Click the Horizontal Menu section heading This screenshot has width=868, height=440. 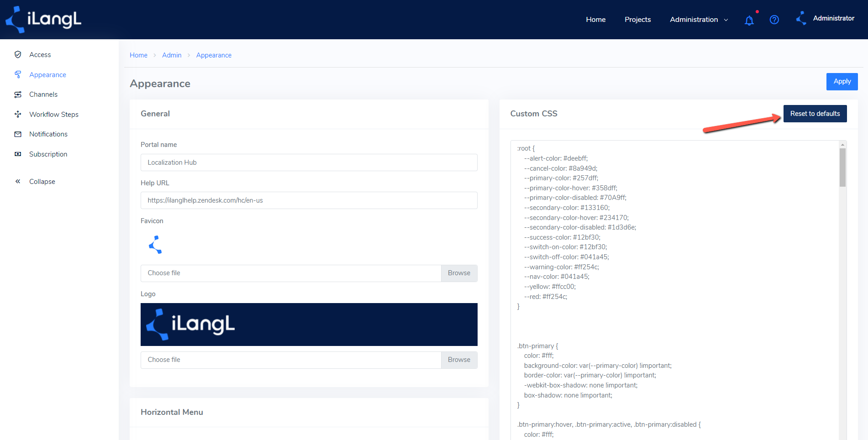(x=172, y=412)
